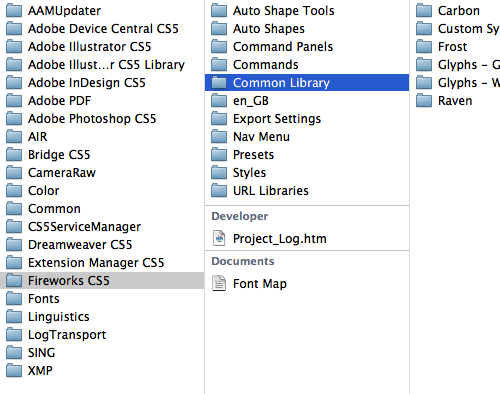Viewport: 500px width, 394px height.
Task: Select the Glyphs - G folder
Action: point(455,65)
